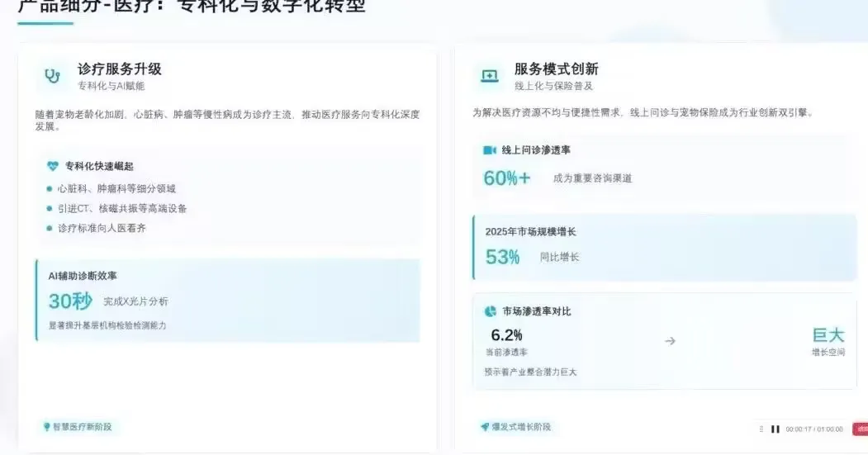Click the 60%+ online consultation figure
The width and height of the screenshot is (868, 455).
click(506, 178)
